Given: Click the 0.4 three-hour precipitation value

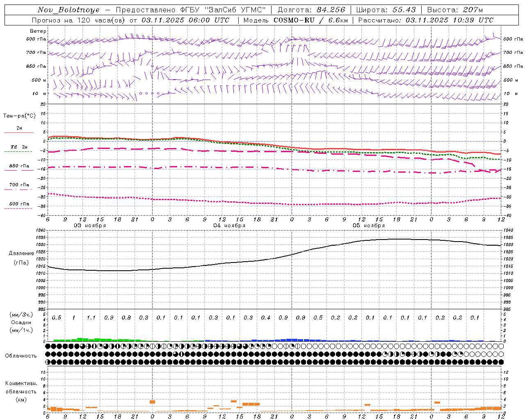Looking at the screenshot, I should point(265,318).
